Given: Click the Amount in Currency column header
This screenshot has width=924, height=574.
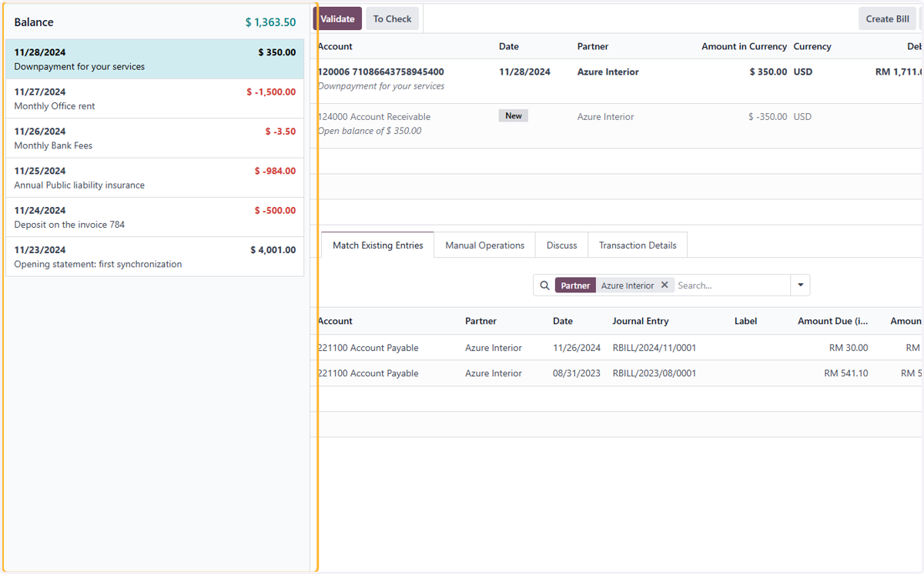Looking at the screenshot, I should pos(744,46).
